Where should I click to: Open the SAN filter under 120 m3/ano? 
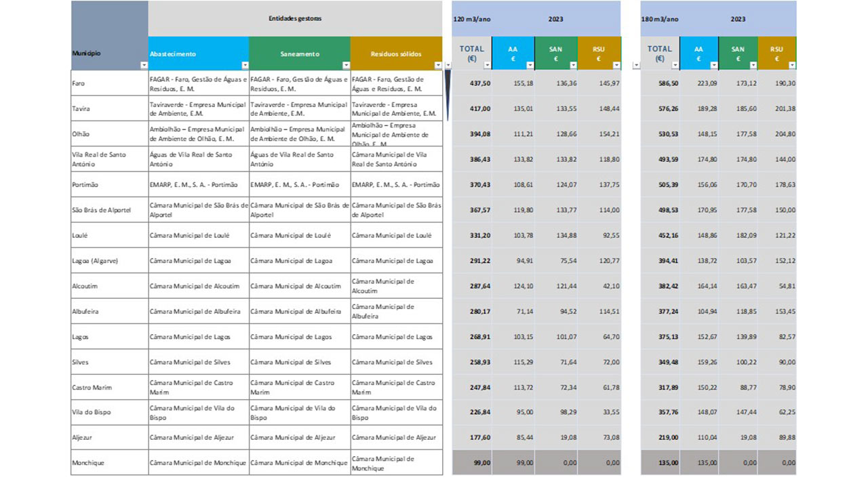(573, 65)
